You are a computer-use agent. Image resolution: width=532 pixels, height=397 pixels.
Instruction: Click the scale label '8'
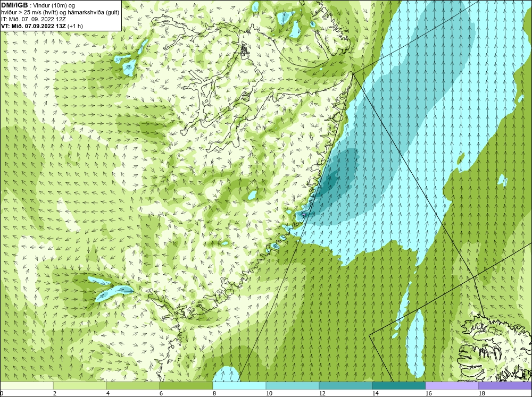214,393
